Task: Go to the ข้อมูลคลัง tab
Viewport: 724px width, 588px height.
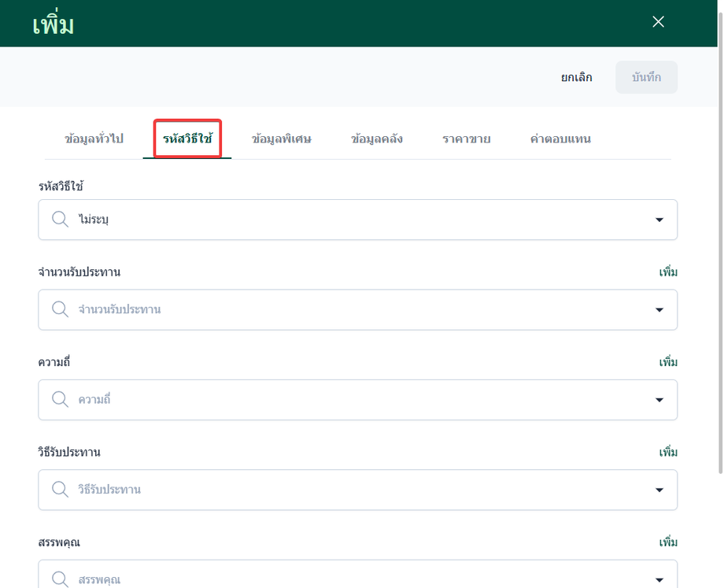Action: (376, 139)
